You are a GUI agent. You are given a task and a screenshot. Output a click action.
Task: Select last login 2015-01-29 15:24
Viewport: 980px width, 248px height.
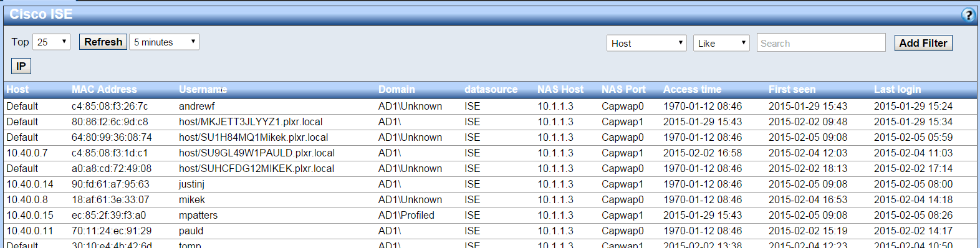pos(913,106)
